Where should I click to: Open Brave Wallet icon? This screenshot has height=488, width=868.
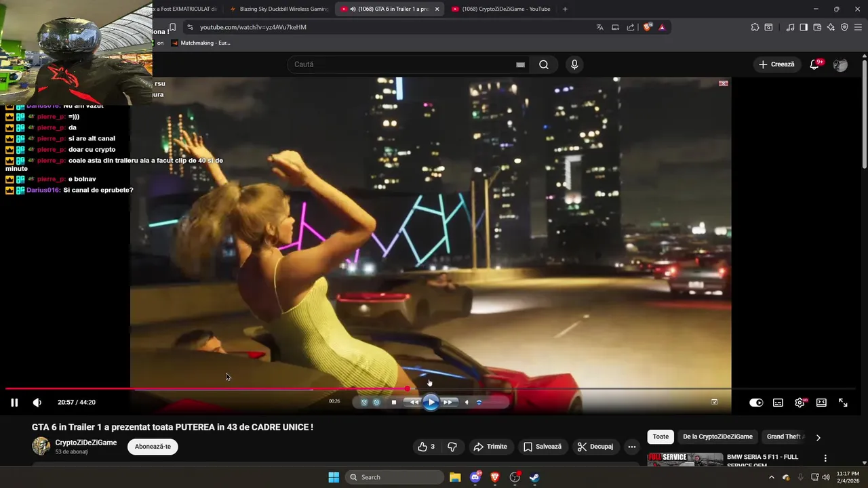817,27
